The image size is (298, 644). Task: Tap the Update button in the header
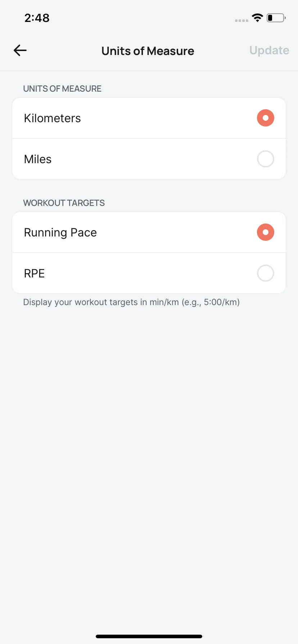click(x=269, y=51)
